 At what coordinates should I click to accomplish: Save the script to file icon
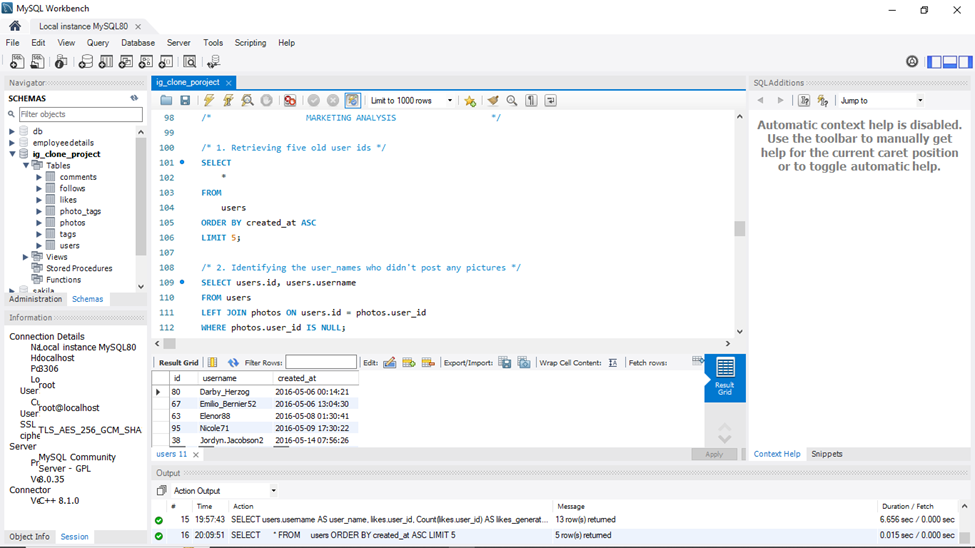tap(185, 100)
